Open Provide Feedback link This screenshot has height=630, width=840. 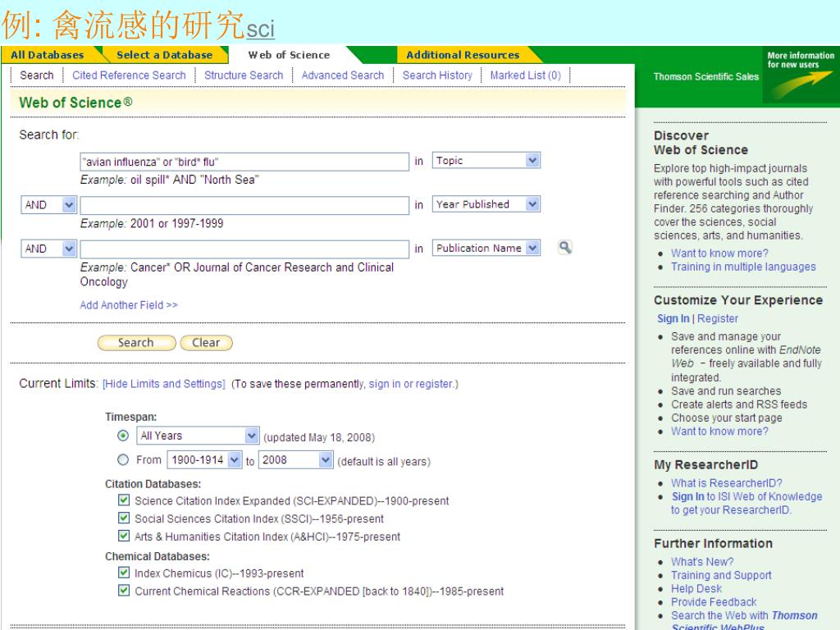pos(714,601)
